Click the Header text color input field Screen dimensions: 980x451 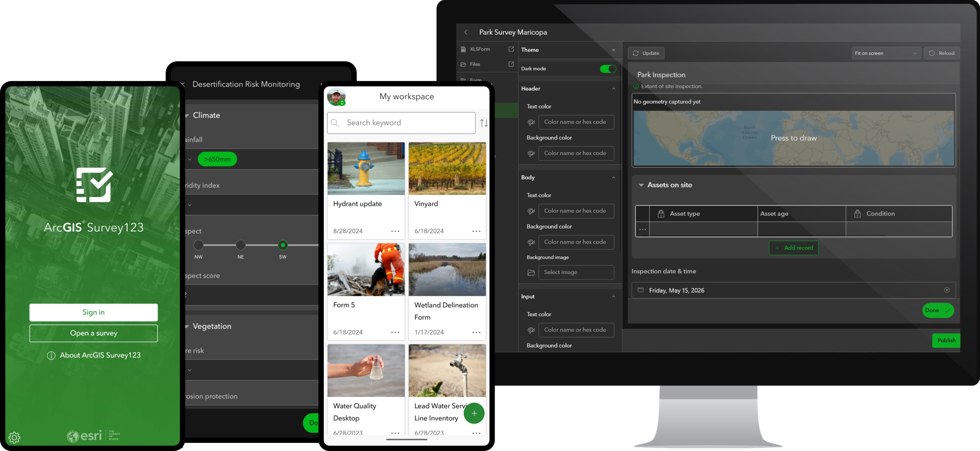576,122
